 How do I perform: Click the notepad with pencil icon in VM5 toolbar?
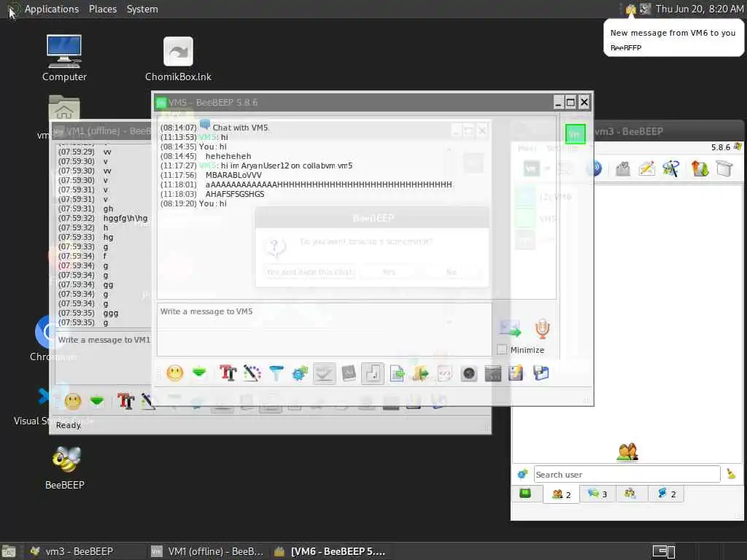516,373
